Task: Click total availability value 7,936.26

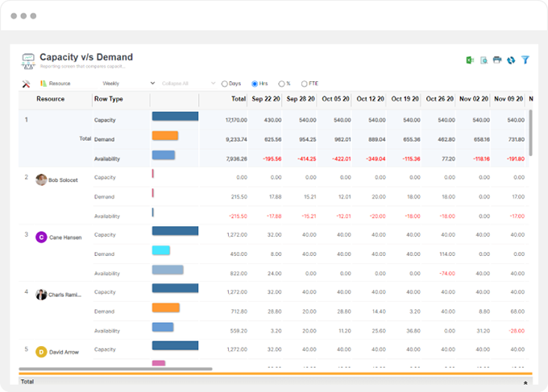Action: pyautogui.click(x=236, y=159)
